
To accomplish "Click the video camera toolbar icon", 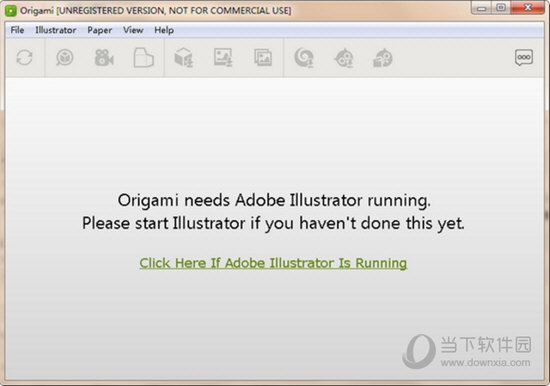I will [104, 58].
